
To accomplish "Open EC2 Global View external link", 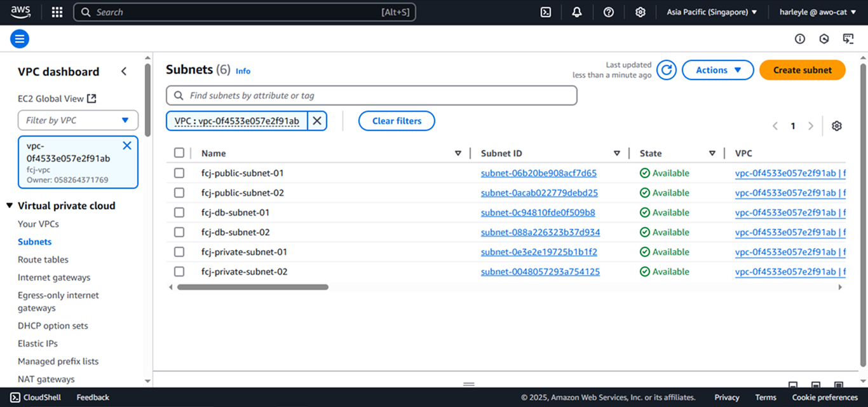I will point(57,99).
